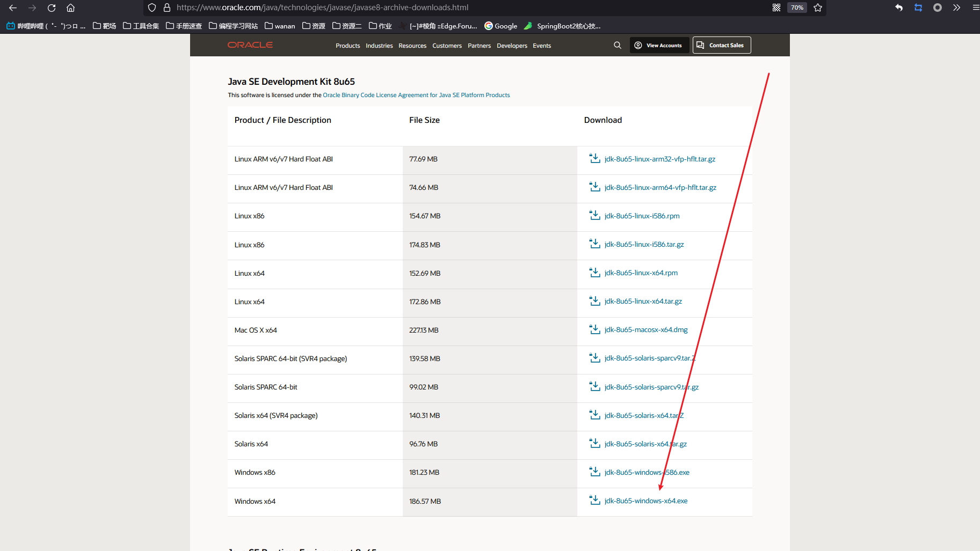980x551 pixels.
Task: Download jdk-8u65-linux-arm64-vfp-hflt.tar.gz
Action: click(x=660, y=187)
